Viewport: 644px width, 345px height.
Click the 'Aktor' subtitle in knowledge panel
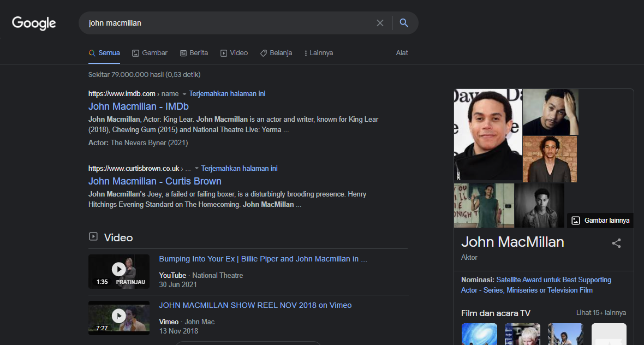pos(469,258)
